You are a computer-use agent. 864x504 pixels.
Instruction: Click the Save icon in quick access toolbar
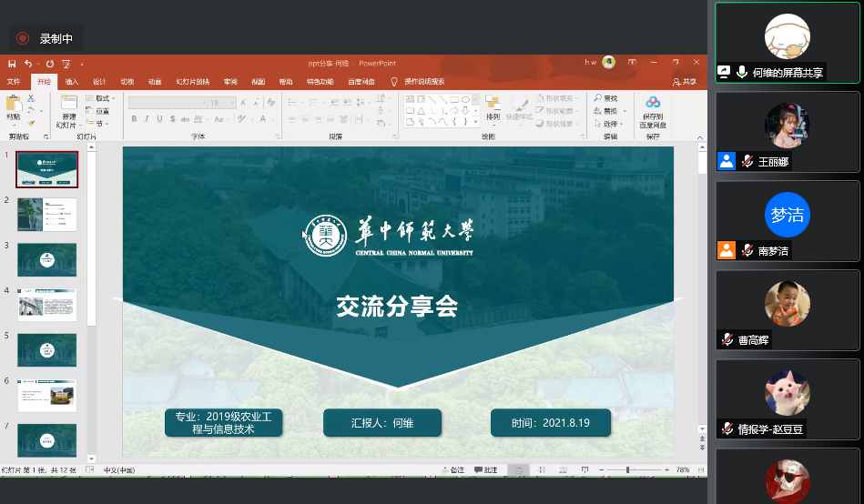coord(12,64)
